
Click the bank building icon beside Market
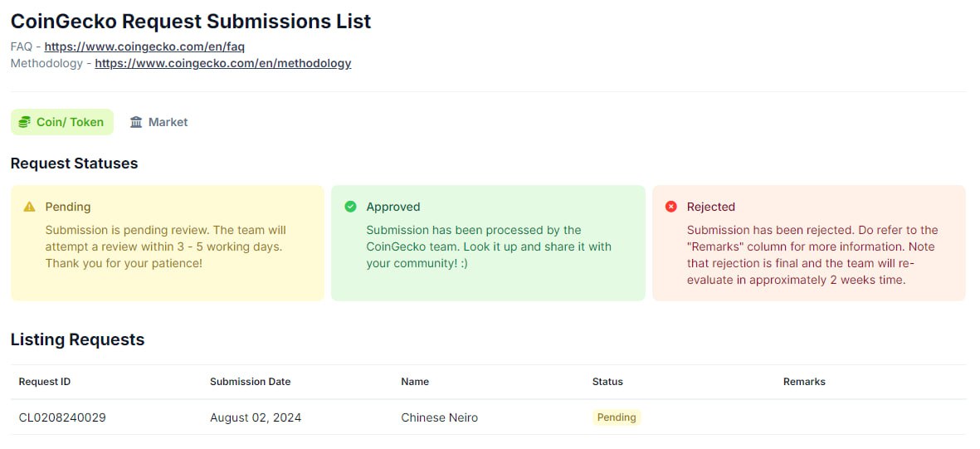pos(136,122)
